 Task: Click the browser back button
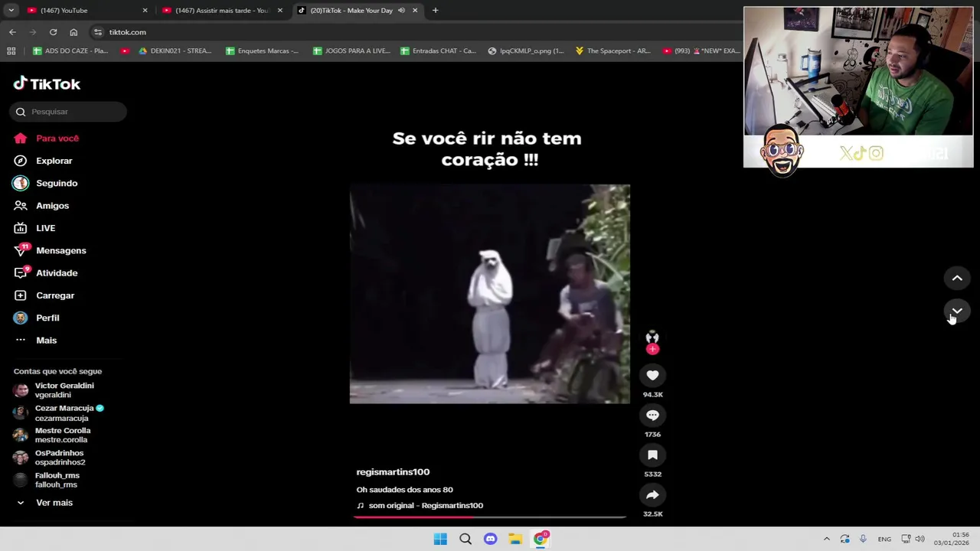click(12, 32)
